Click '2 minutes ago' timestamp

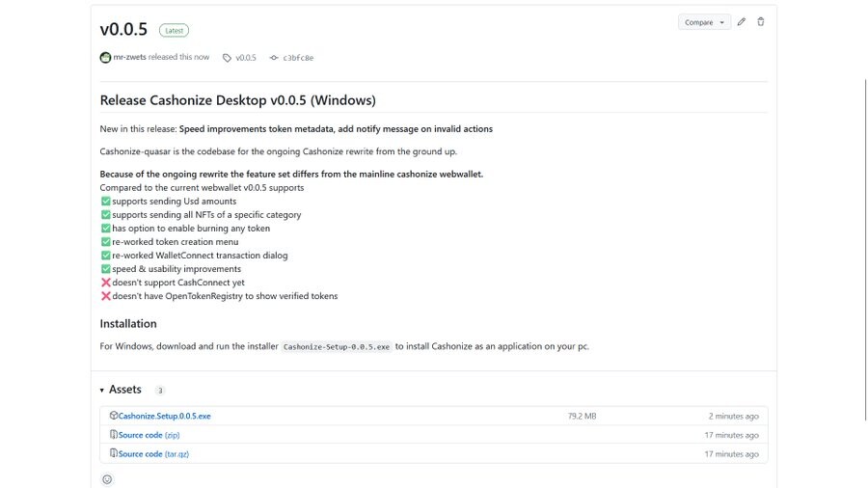pos(734,416)
